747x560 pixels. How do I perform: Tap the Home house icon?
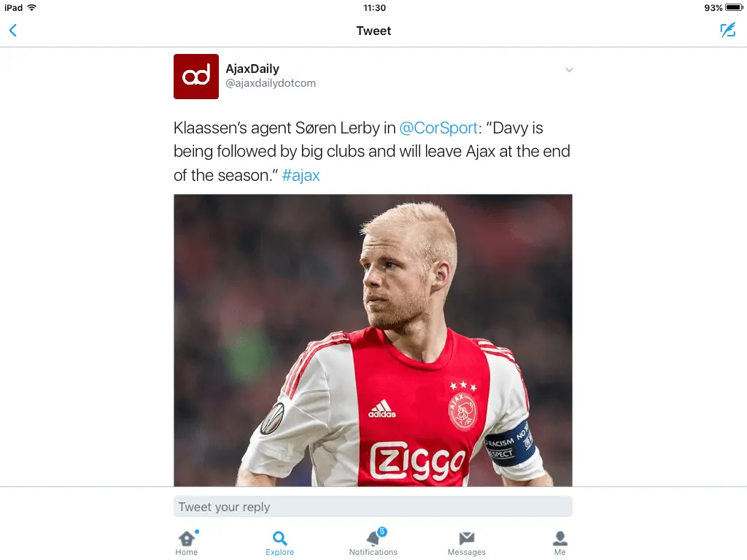tap(187, 539)
